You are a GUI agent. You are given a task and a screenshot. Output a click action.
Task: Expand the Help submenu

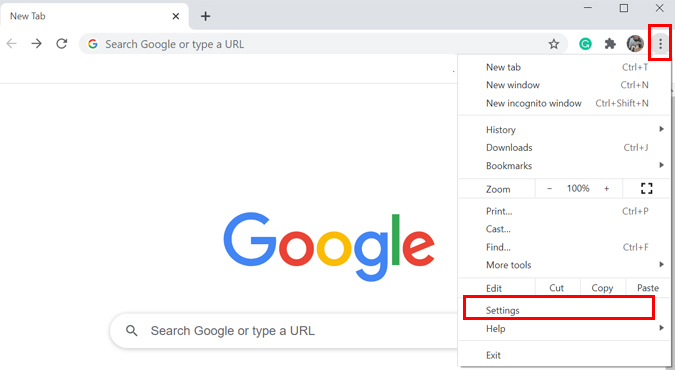pyautogui.click(x=564, y=329)
